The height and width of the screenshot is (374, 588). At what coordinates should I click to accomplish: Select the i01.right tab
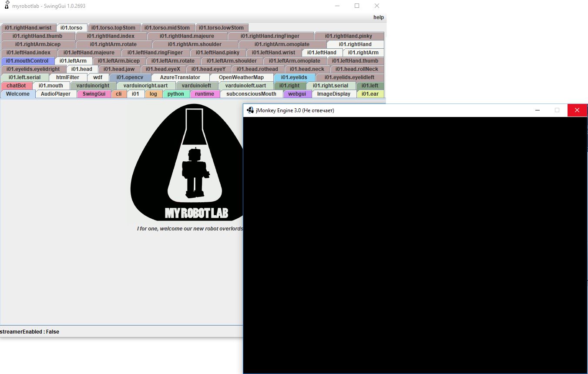pyautogui.click(x=289, y=86)
